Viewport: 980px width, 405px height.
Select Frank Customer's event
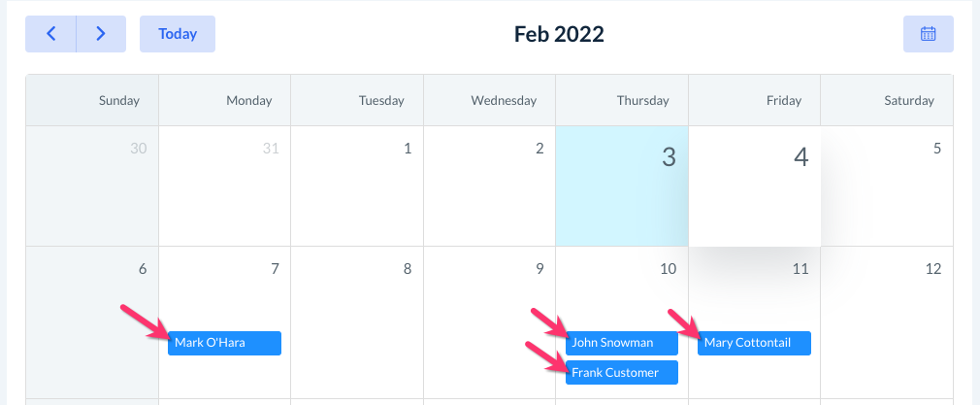pos(621,372)
